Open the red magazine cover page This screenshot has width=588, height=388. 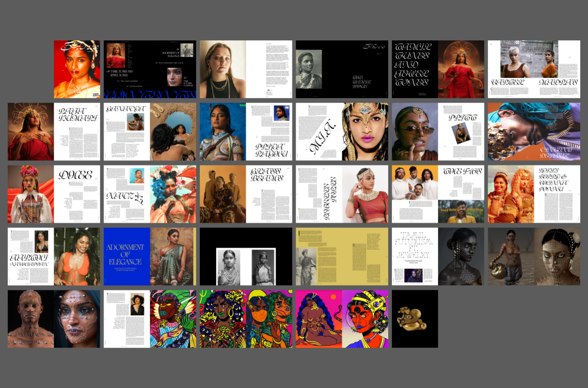click(77, 69)
